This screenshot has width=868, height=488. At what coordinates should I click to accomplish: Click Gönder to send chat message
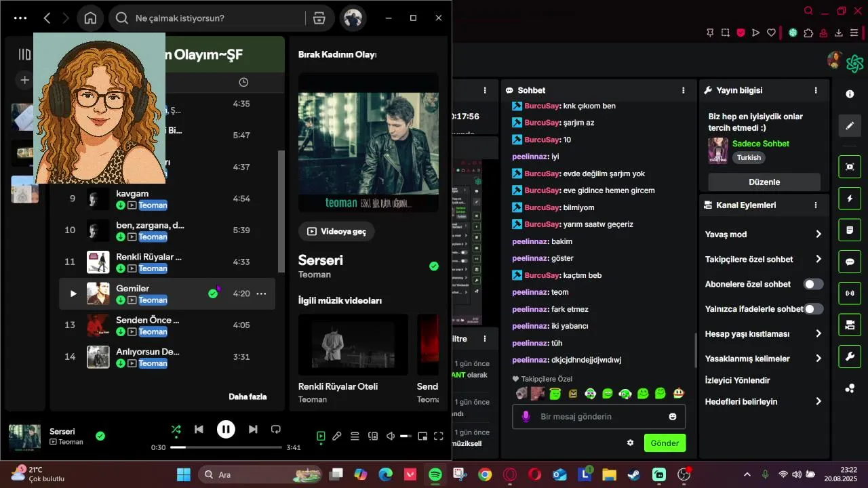[x=665, y=443]
